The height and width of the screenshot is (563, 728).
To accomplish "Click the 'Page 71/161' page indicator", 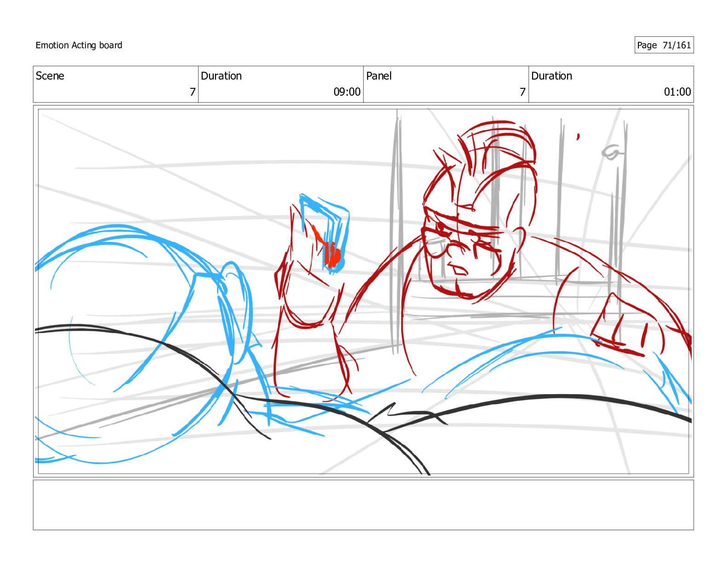I will (x=664, y=45).
